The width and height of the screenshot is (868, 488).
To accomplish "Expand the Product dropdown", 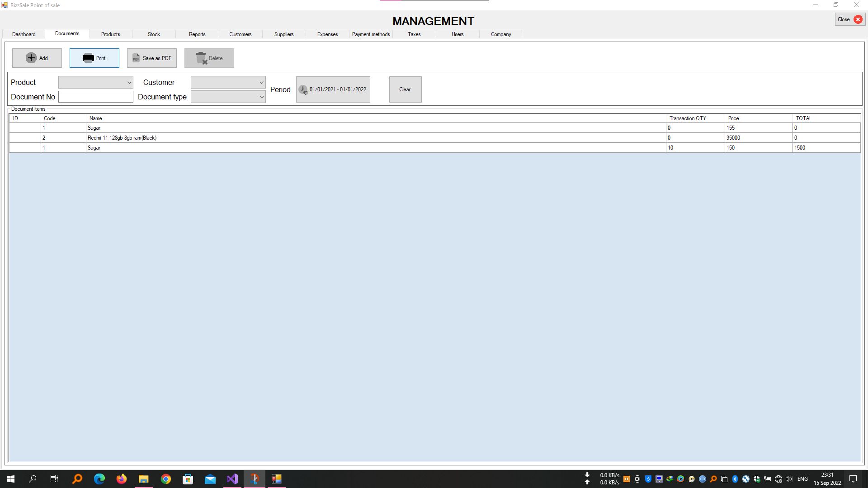I will [x=129, y=82].
